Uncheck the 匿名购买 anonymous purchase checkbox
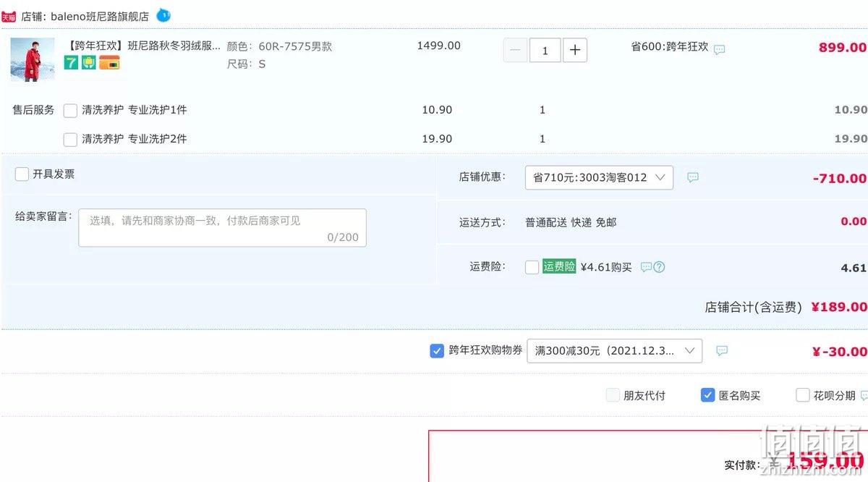868x482 pixels. [708, 395]
